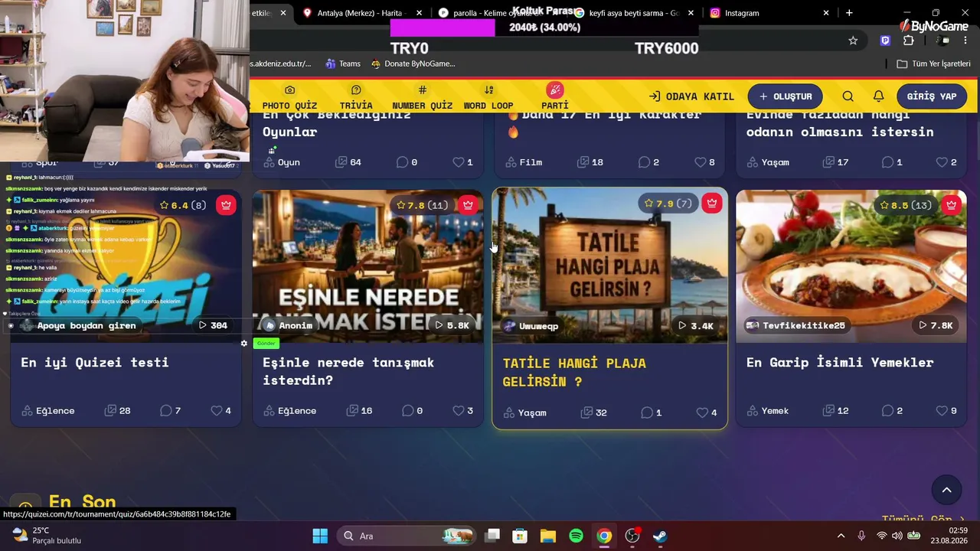
Task: Open the 'En iyi Quizei testi' quiz thumbnail
Action: pyautogui.click(x=126, y=266)
